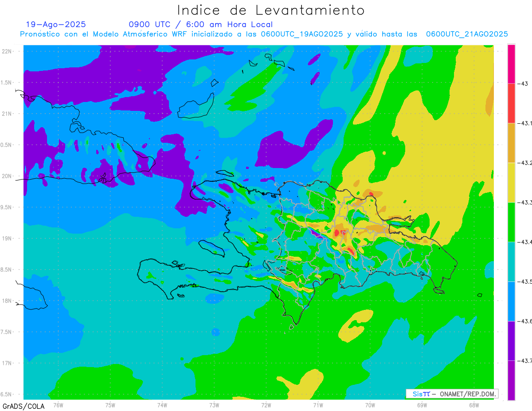This screenshot has height=411, width=532.
Task: Click the '-43' legend value
Action: pos(522,84)
